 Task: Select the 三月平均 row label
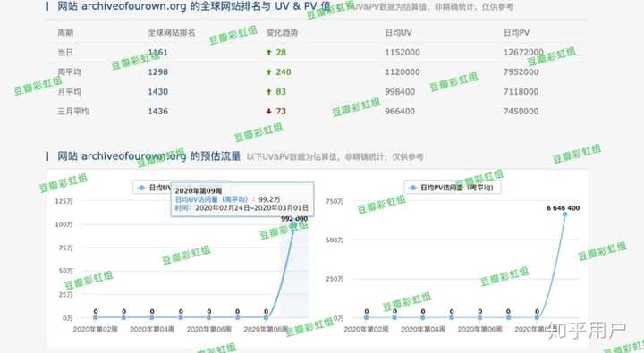pos(73,111)
